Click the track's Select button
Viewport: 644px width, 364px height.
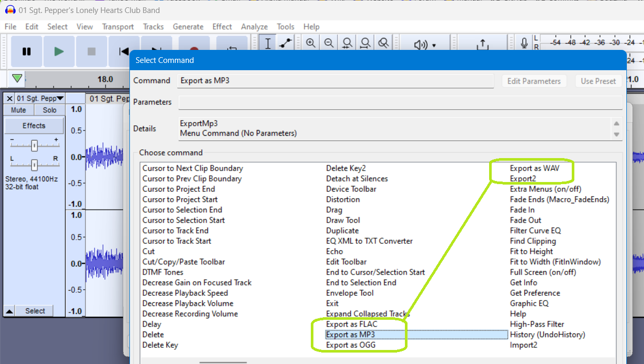coord(35,311)
